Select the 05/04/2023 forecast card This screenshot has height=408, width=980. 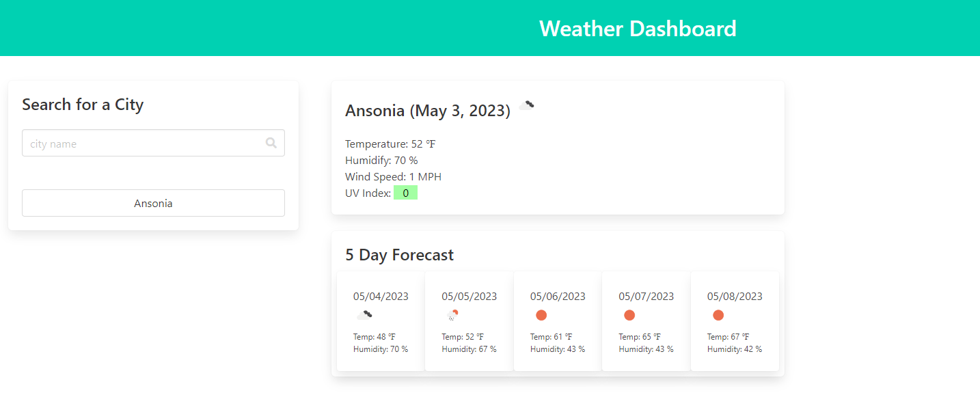point(380,321)
